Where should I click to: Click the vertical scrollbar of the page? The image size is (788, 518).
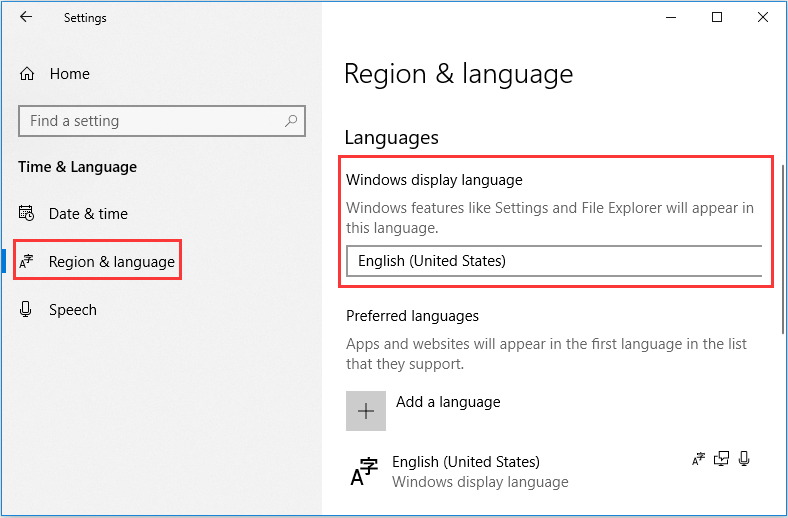pos(782,250)
